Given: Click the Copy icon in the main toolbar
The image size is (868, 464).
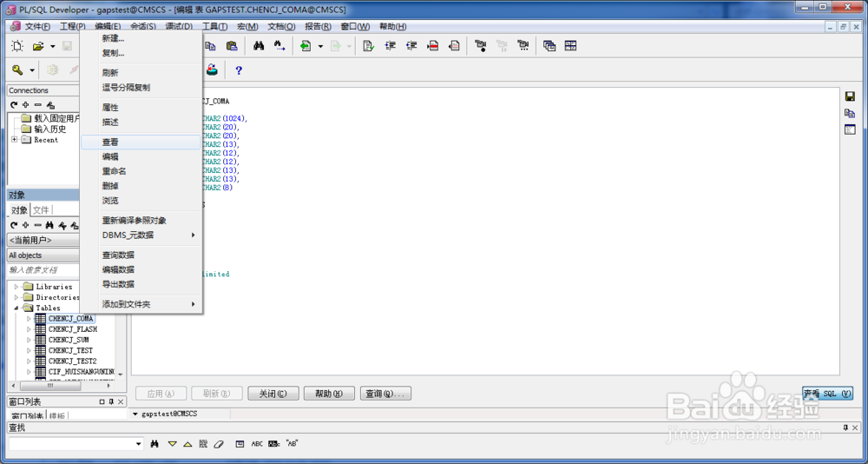Looking at the screenshot, I should click(x=210, y=47).
